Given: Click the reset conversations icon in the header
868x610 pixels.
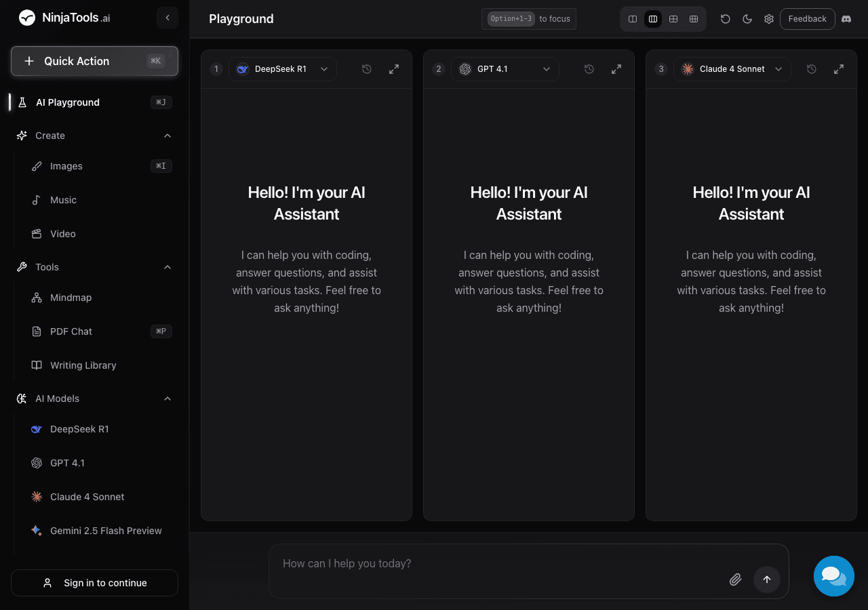Looking at the screenshot, I should [726, 19].
